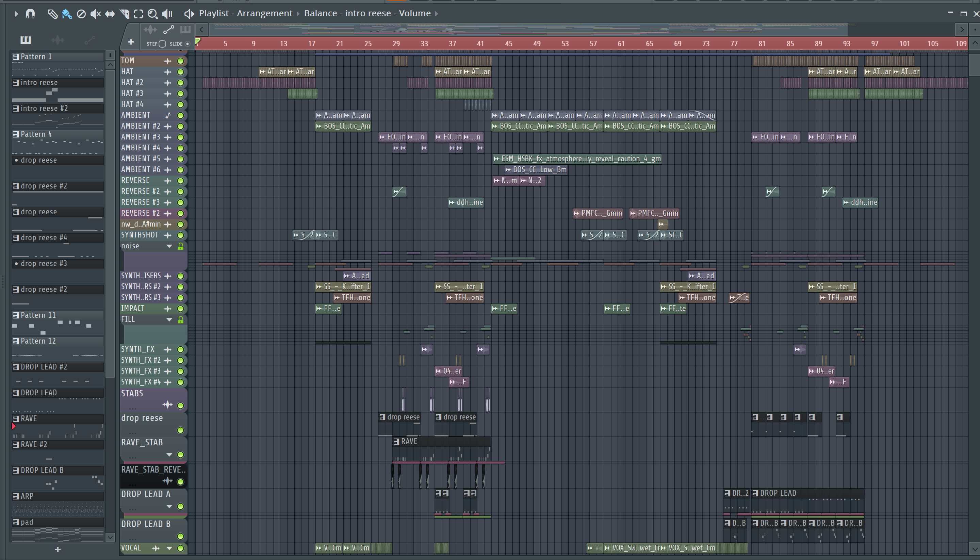This screenshot has height=560, width=980.
Task: Jump to bar 49 on the timeline
Action: [x=537, y=44]
